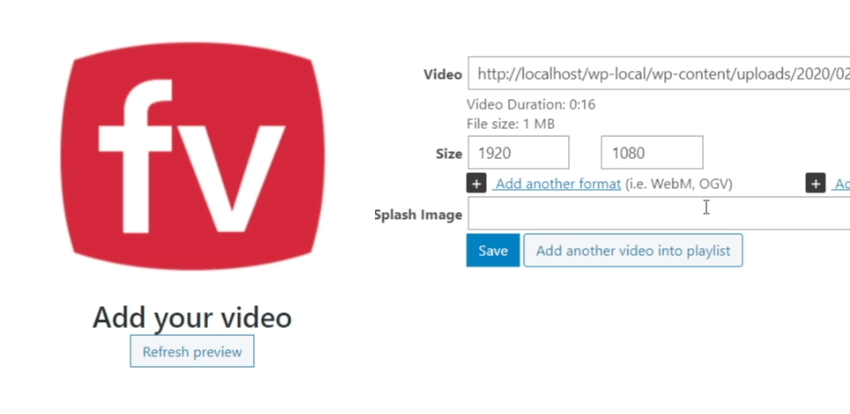The image size is (850, 414).
Task: Click the Splash Image label
Action: (418, 215)
